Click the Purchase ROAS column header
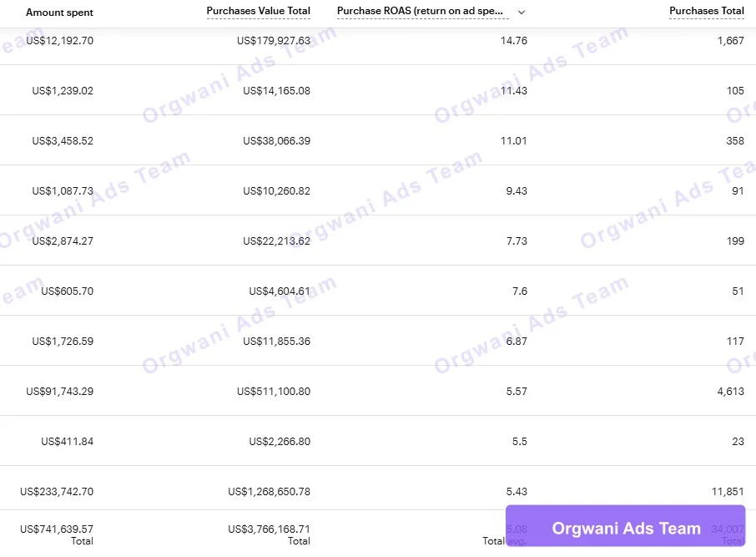This screenshot has height=557, width=756. coord(421,11)
